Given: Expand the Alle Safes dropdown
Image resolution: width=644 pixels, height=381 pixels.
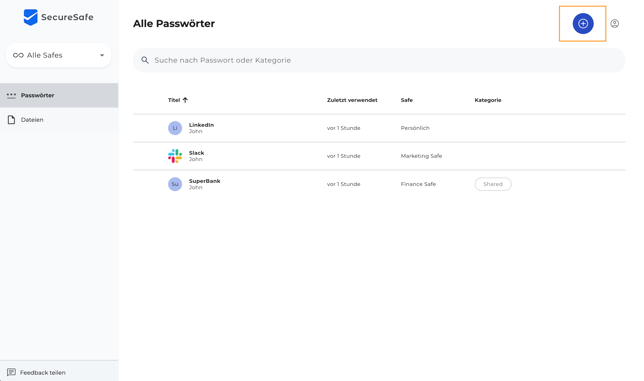Looking at the screenshot, I should (59, 55).
